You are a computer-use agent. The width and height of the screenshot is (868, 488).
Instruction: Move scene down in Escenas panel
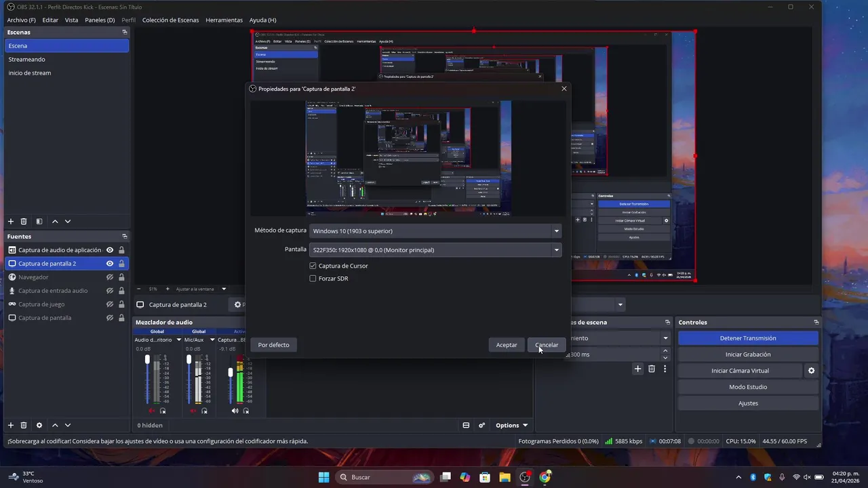coord(68,222)
